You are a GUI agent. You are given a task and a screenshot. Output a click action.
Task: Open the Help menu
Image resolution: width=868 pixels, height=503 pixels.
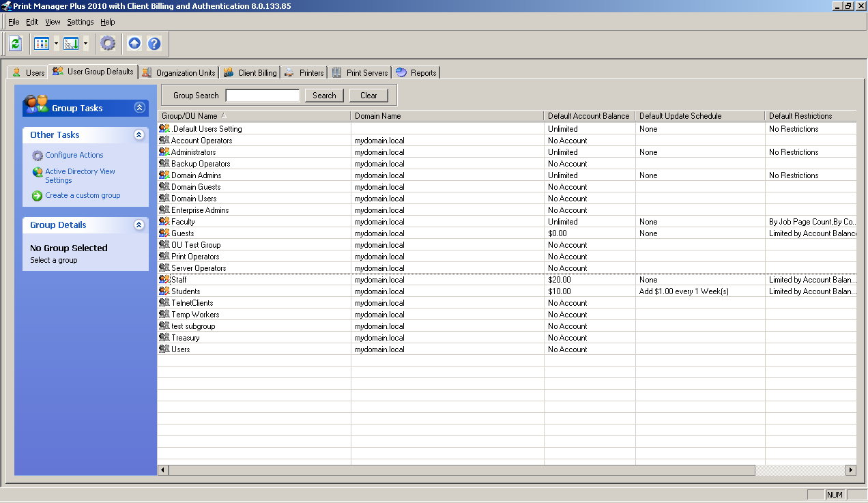108,22
